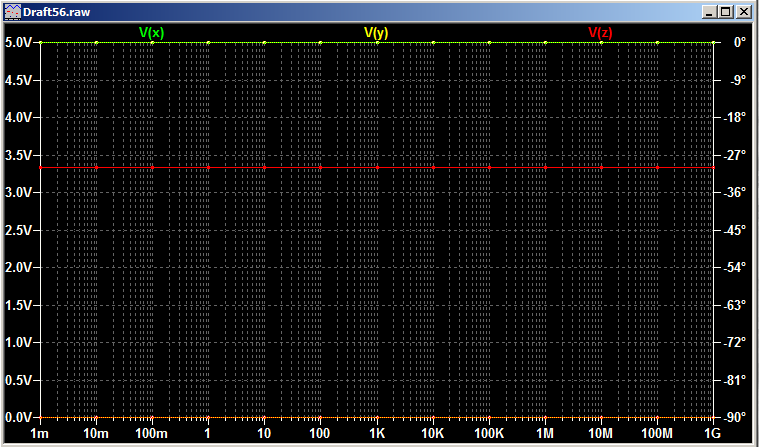Viewport: 759px width, 447px height.
Task: Click the -27° phase axis label
Action: point(735,155)
